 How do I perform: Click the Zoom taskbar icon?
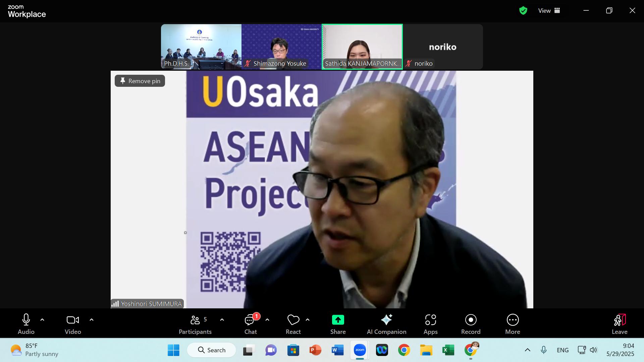pos(360,350)
